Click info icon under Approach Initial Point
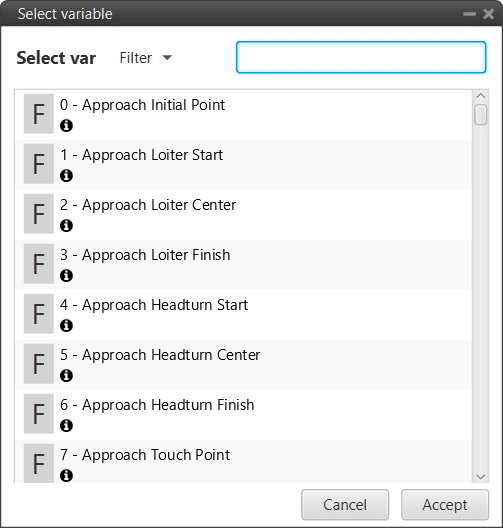The image size is (503, 528). (x=66, y=126)
